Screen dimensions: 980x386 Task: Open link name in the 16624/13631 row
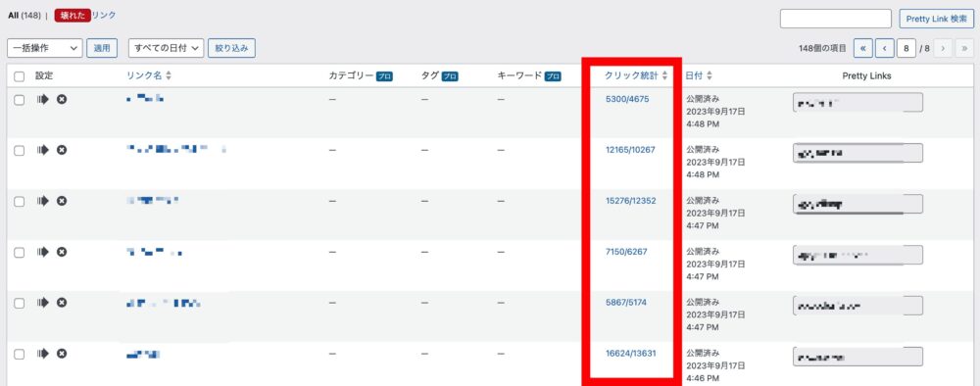tap(143, 354)
